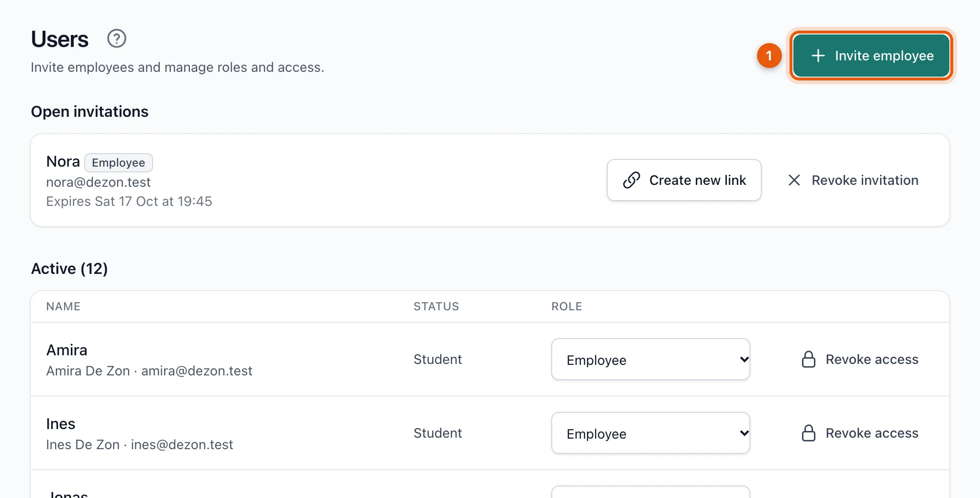
Task: Click Amira's Student status cell
Action: click(438, 359)
